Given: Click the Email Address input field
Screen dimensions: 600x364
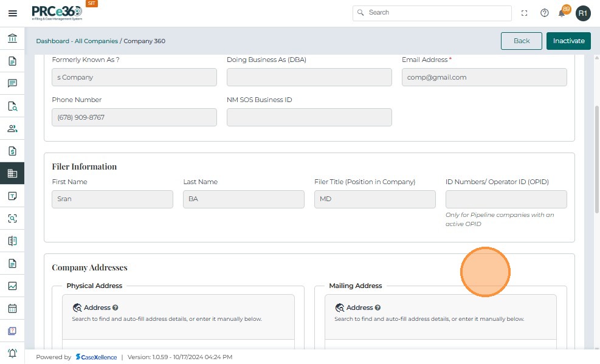Looking at the screenshot, I should (484, 77).
